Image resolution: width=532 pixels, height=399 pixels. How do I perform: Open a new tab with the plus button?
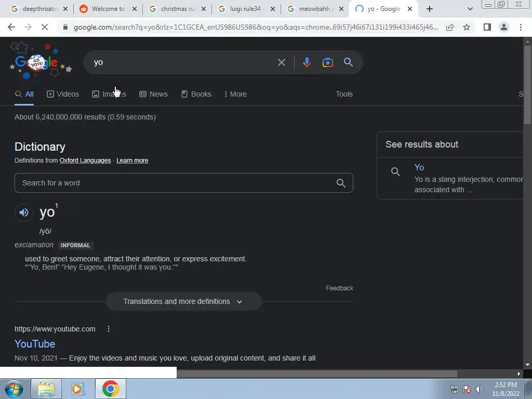pyautogui.click(x=430, y=9)
